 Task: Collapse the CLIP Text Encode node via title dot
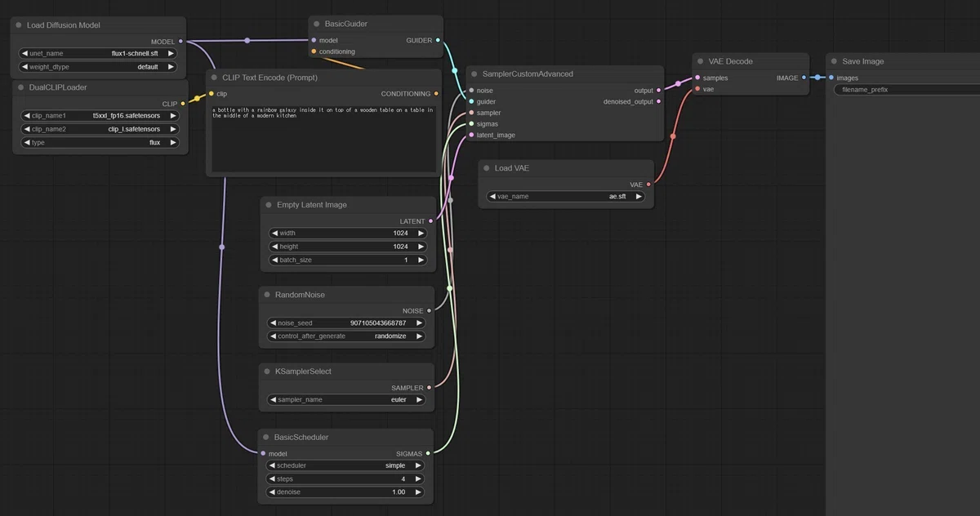214,78
